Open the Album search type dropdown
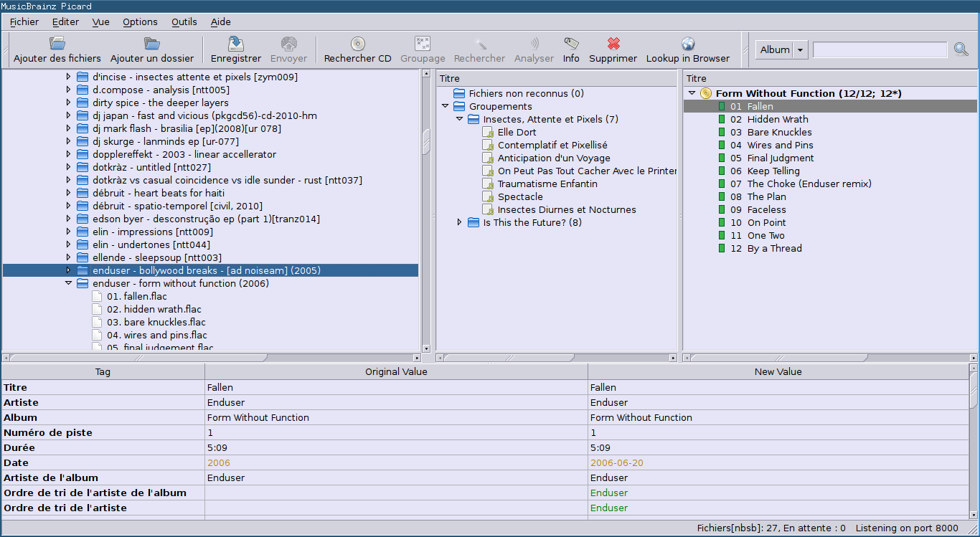Viewport: 980px width, 537px height. [x=782, y=49]
